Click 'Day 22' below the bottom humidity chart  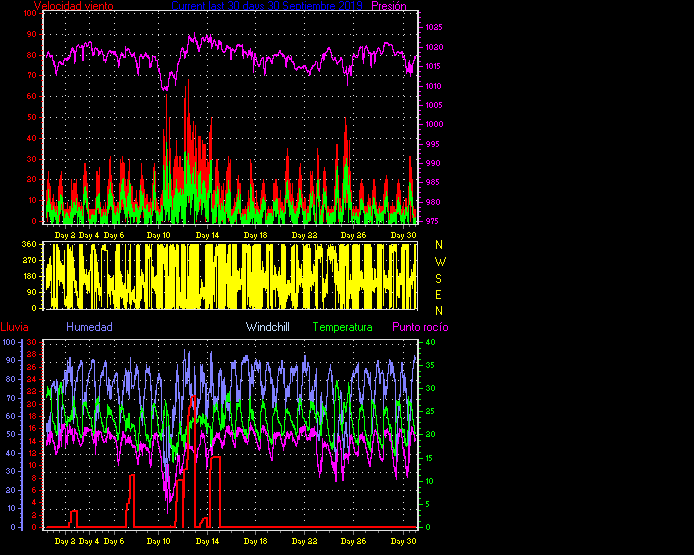coord(305,541)
